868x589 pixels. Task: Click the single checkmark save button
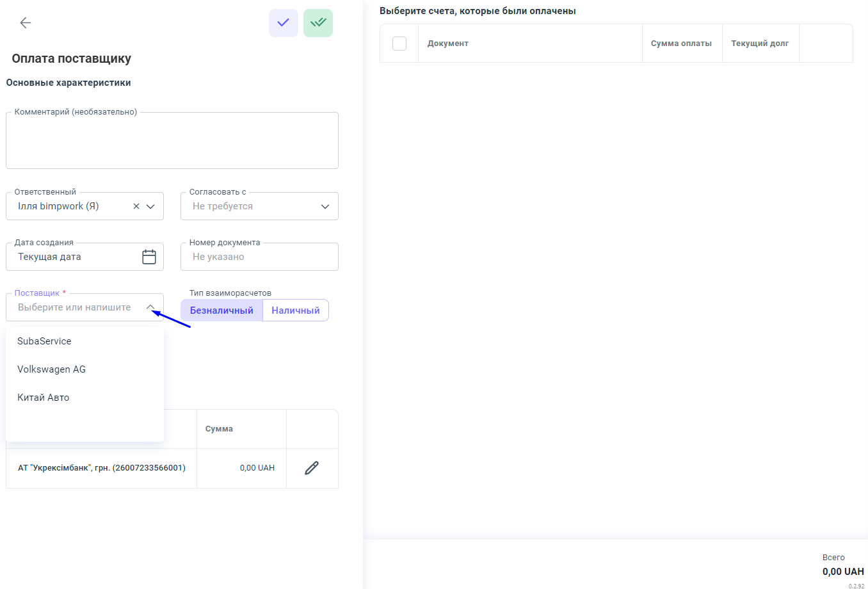point(284,23)
